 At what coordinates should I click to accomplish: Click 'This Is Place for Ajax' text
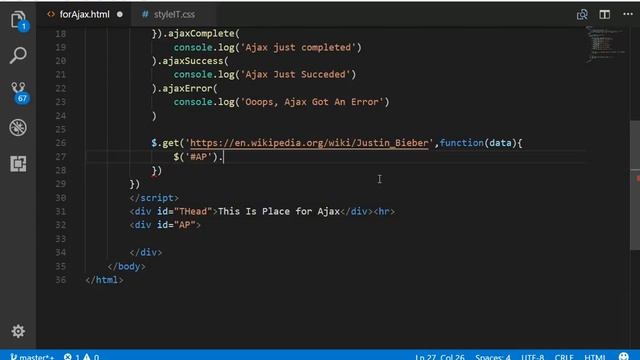click(x=279, y=211)
